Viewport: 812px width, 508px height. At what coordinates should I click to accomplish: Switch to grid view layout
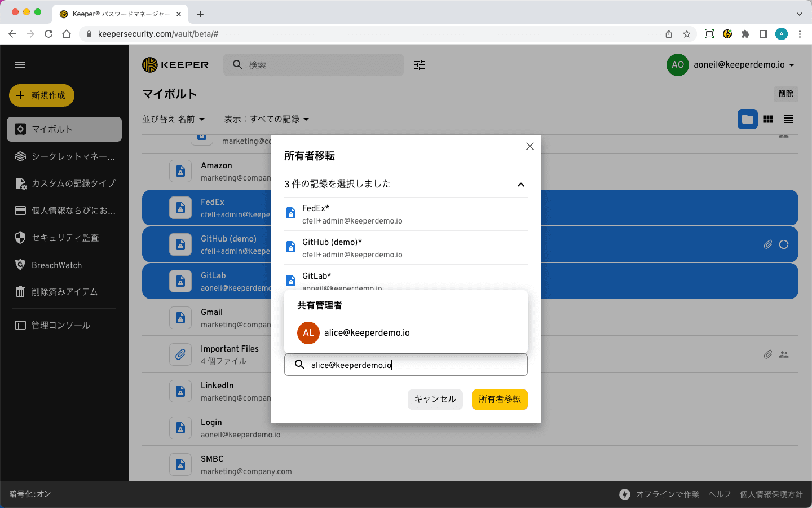[x=768, y=119]
